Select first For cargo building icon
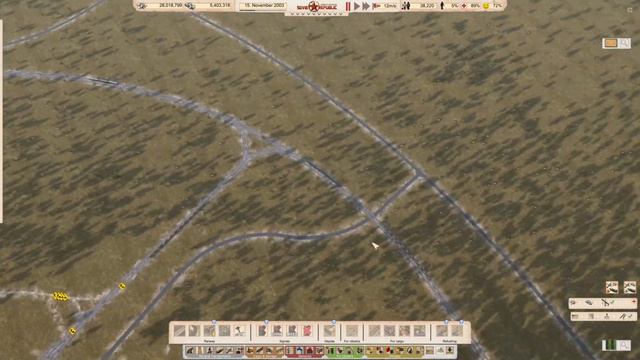Screen dimensions: 640x360 click(374, 331)
